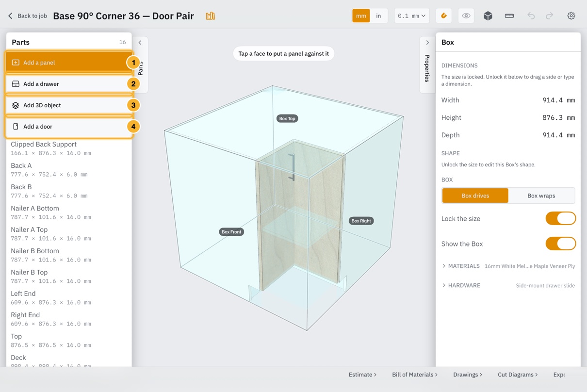Screen dimensions: 587x392
Task: Select the ruler measure tool
Action: tap(509, 16)
